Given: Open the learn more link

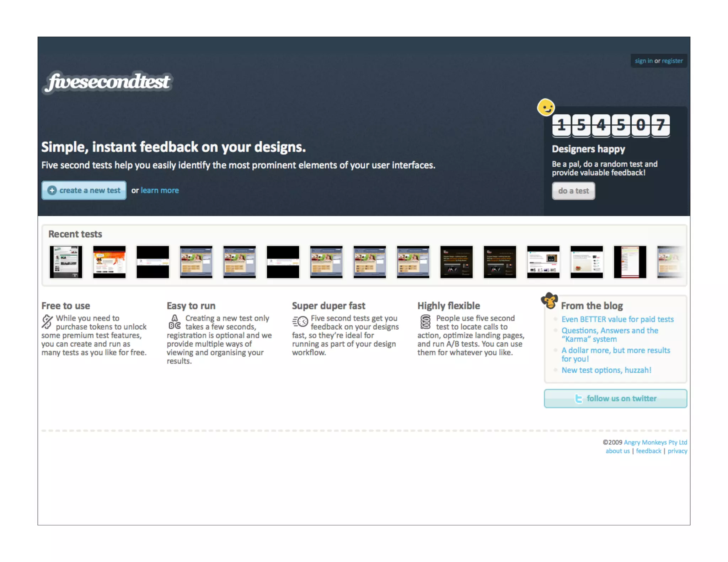Looking at the screenshot, I should 160,190.
